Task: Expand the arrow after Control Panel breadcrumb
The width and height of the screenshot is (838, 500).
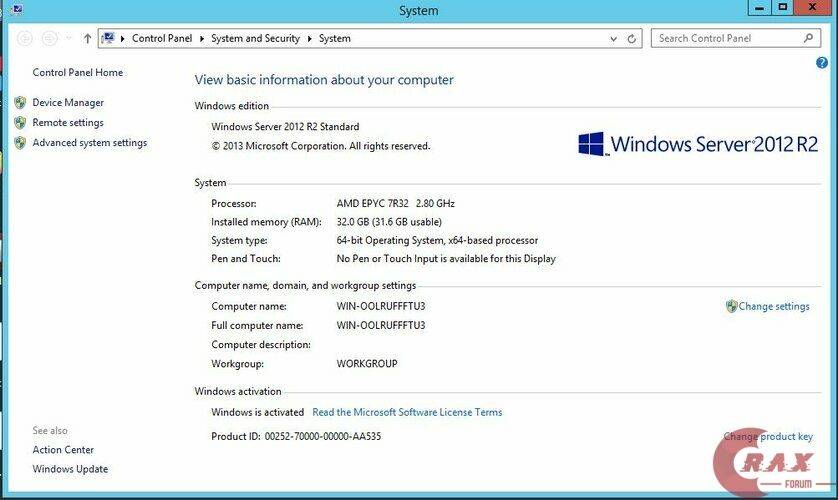Action: [x=201, y=38]
